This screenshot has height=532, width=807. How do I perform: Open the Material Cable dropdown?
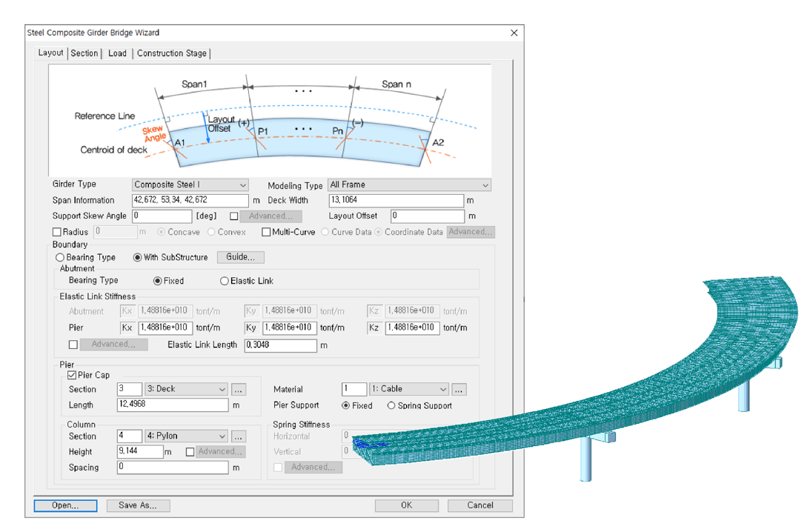pos(409,389)
